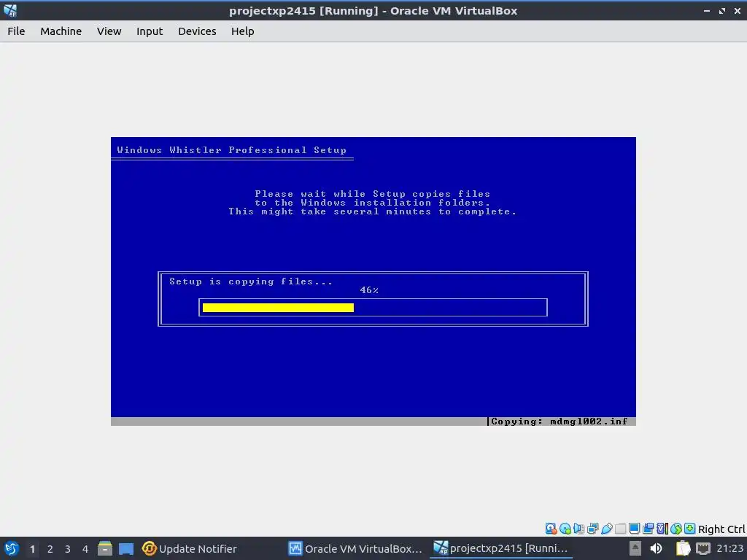This screenshot has width=747, height=560.
Task: Open the Lubuntu start menu bird icon
Action: pos(12,548)
